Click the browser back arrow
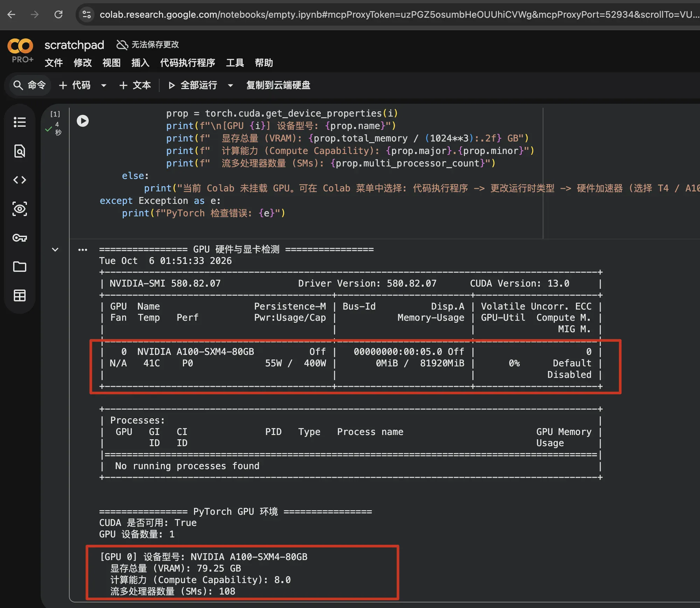This screenshot has height=608, width=700. (x=12, y=14)
